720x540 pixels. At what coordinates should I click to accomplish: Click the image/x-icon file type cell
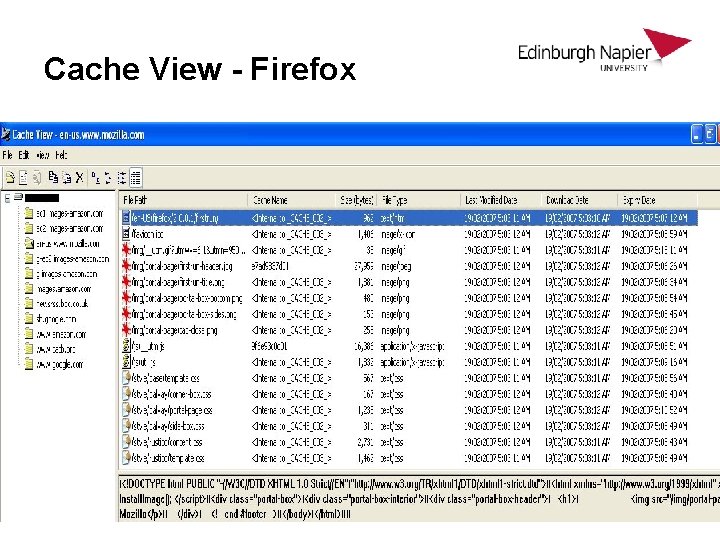(398, 234)
